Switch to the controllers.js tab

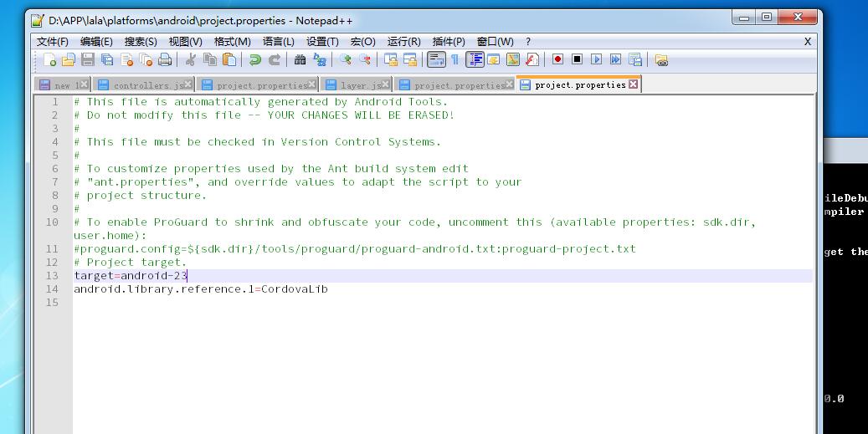click(x=144, y=84)
